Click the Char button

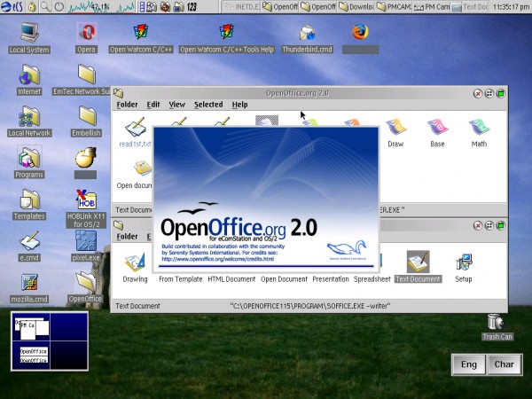pyautogui.click(x=505, y=364)
